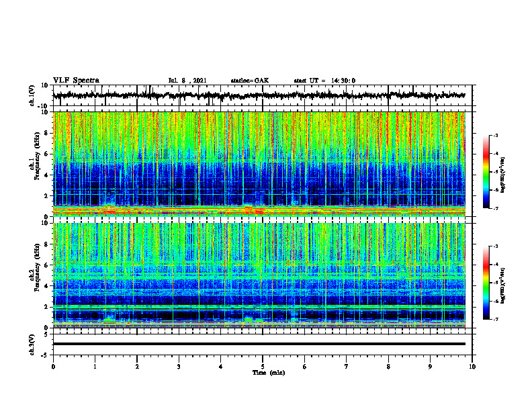Image resolution: width=532 pixels, height=411 pixels.
Task: Click the "-3" label on ch.1 colorbar
Action: click(x=494, y=135)
